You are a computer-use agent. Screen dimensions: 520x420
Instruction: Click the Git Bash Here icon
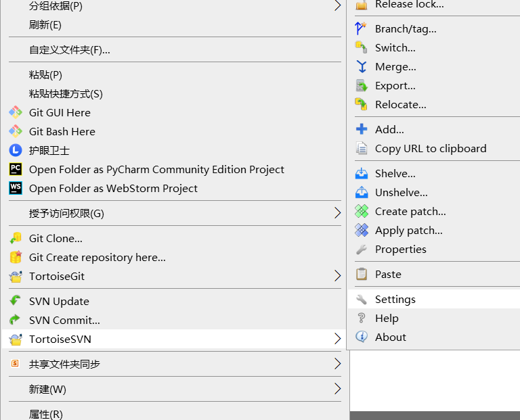16,131
